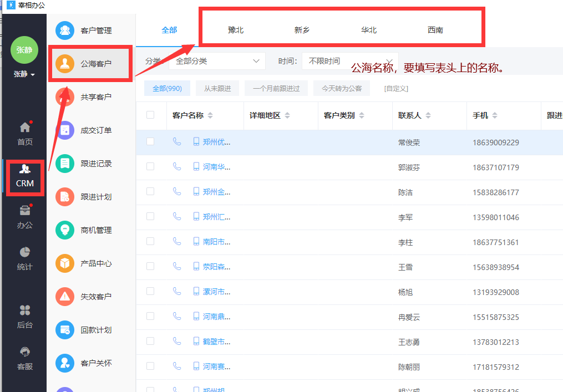The height and width of the screenshot is (392, 563).
Task: Sort by 详细地区 column
Action: tap(287, 115)
